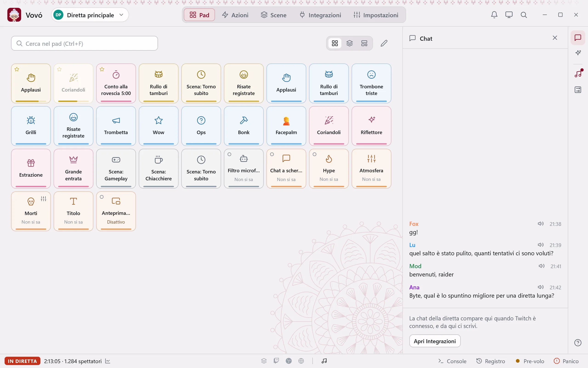Image resolution: width=588 pixels, height=368 pixels.
Task: Toggle favorite star on Coriandoli pad
Action: (59, 69)
